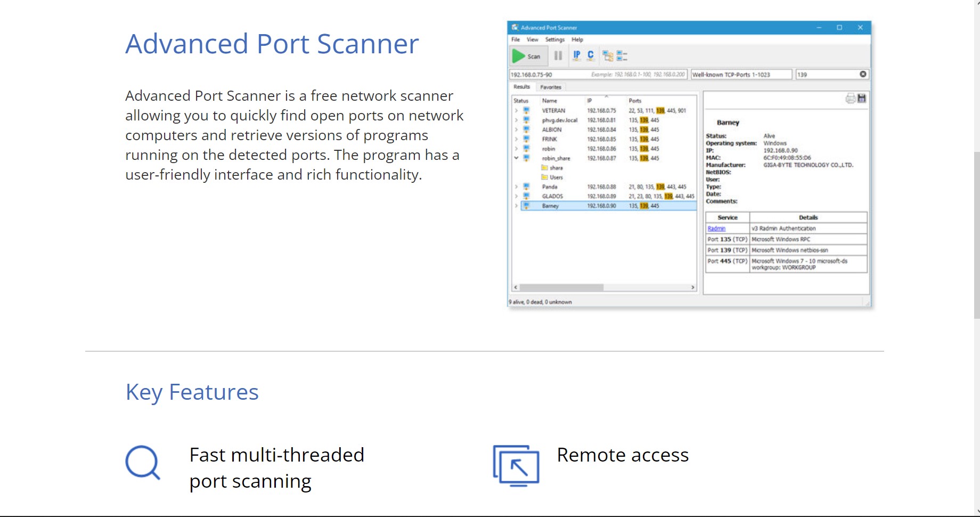Click the blue C class toolbar icon
Image resolution: width=980 pixels, height=517 pixels.
[x=590, y=55]
